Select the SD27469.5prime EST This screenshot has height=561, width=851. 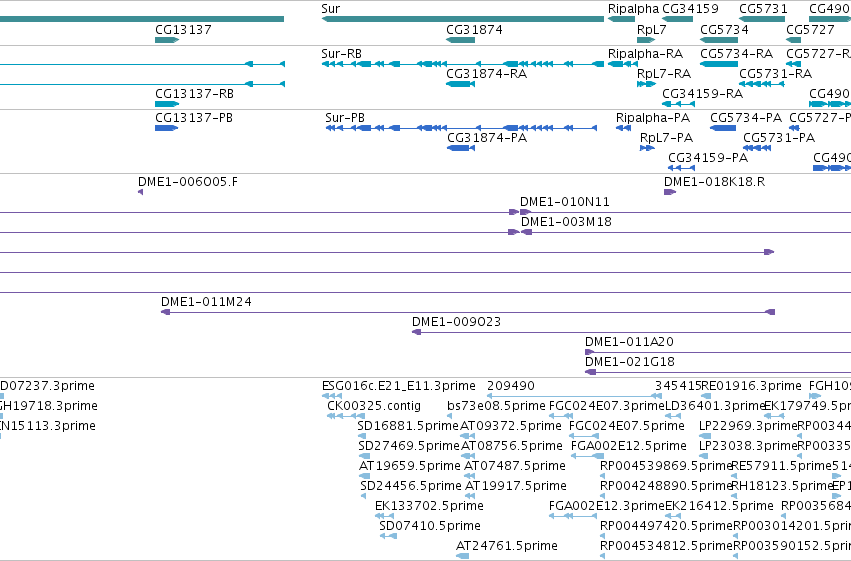pos(364,456)
